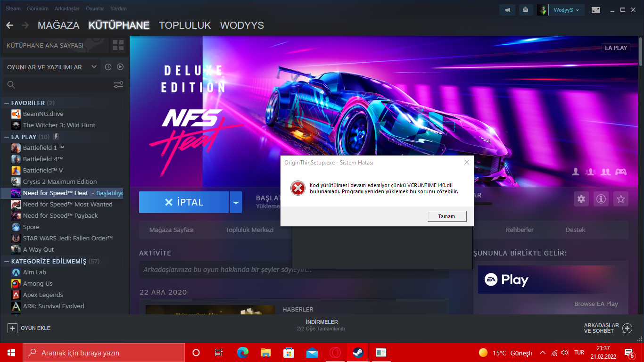Open the Arkadaşlar ve Sohbet plus icon
The width and height of the screenshot is (644, 362).
[627, 328]
